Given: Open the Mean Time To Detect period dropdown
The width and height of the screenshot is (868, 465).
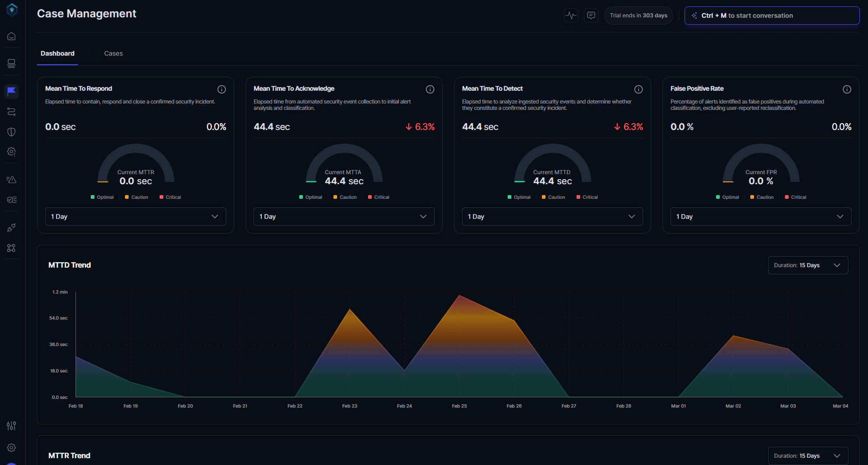Looking at the screenshot, I should pos(552,217).
